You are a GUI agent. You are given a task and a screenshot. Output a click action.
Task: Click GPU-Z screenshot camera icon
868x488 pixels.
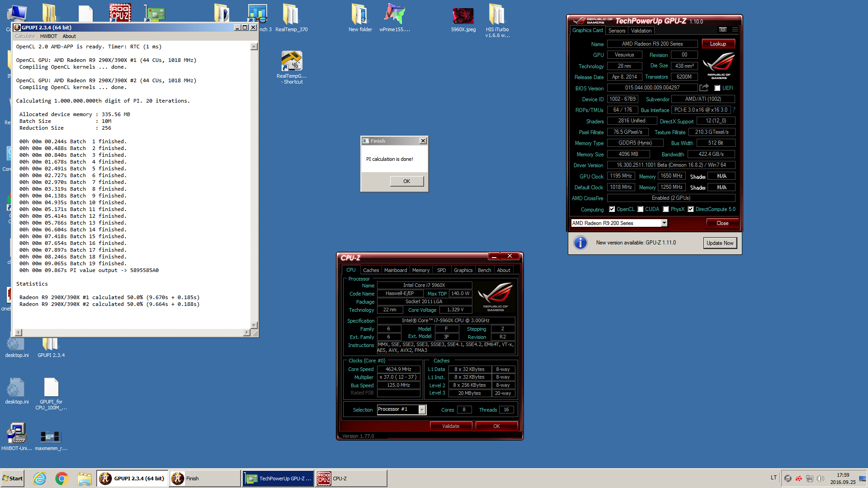[723, 30]
